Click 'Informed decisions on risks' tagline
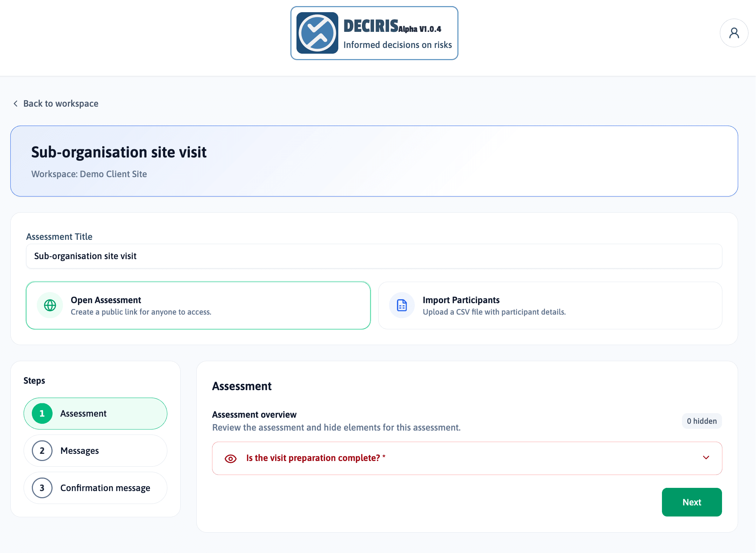The width and height of the screenshot is (756, 553). (x=397, y=45)
